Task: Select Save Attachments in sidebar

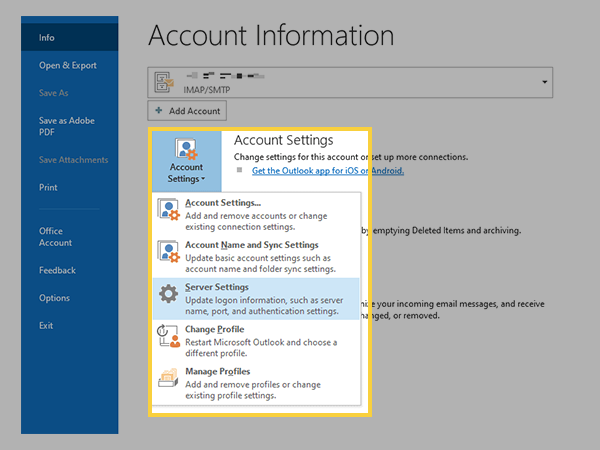Action: click(73, 160)
